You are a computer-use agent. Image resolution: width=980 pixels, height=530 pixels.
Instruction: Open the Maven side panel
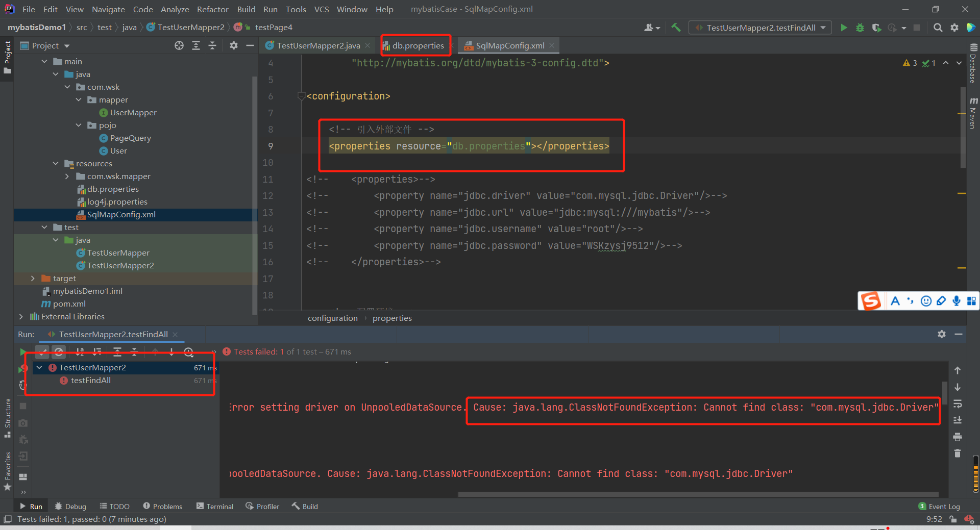[973, 113]
